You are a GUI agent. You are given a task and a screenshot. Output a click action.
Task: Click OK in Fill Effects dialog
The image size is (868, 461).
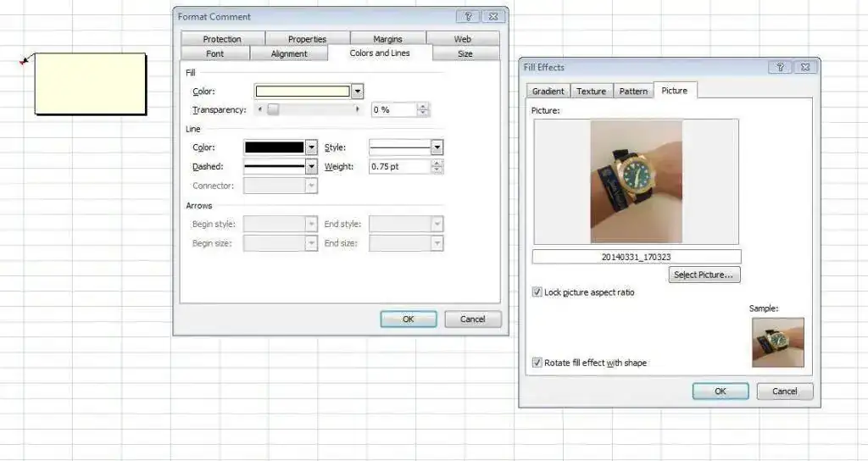pos(721,392)
